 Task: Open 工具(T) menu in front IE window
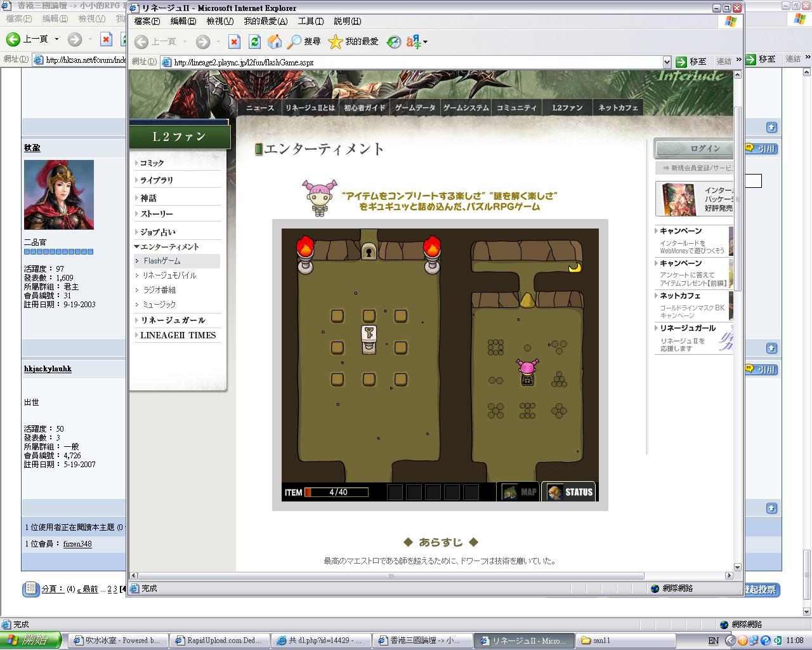(x=311, y=21)
